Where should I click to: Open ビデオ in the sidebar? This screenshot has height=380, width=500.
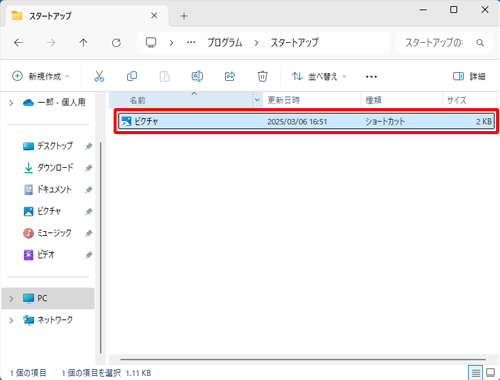pos(38,255)
